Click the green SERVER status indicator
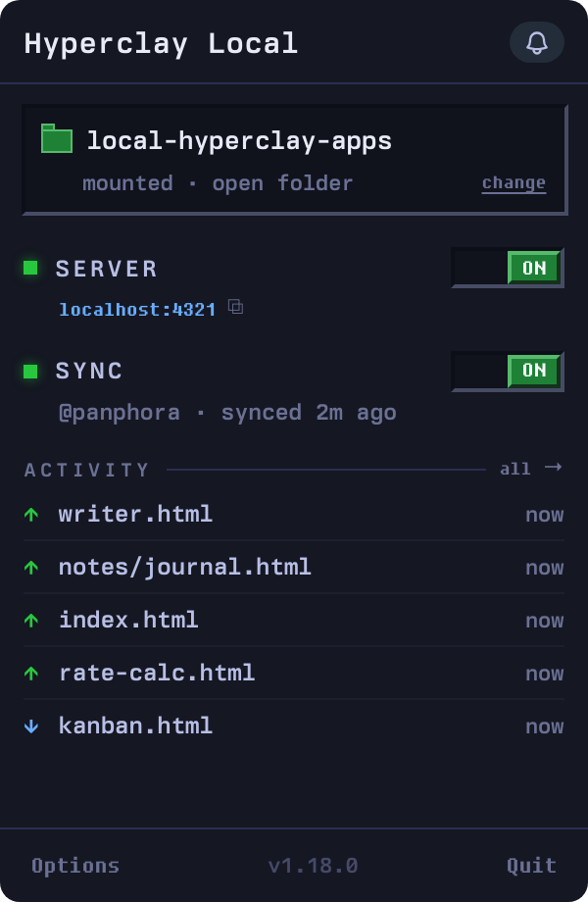Viewport: 588px width, 902px height. coord(30,268)
